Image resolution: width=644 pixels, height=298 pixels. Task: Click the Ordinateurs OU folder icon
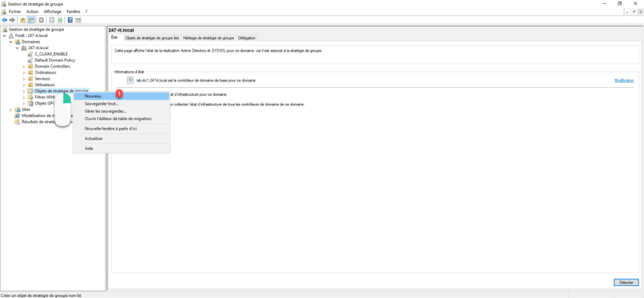pos(31,72)
